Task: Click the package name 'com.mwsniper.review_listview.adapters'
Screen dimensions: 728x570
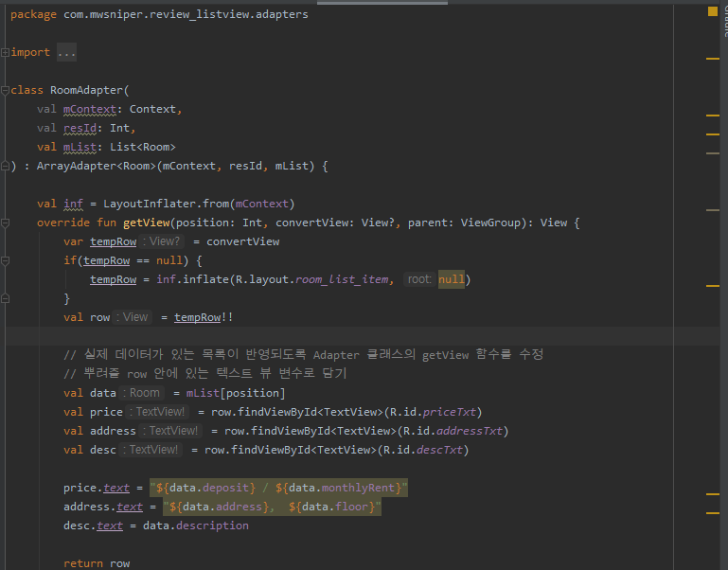Action: [186, 14]
